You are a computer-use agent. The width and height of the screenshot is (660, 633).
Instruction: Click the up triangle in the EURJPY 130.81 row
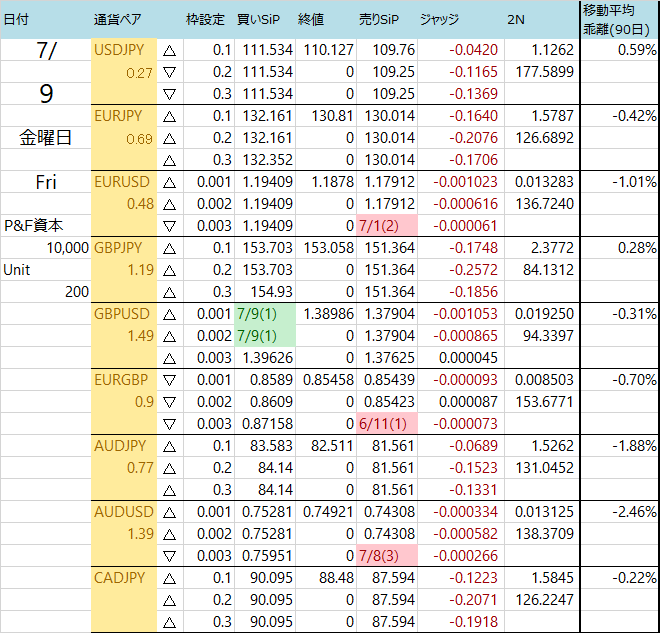(x=169, y=117)
